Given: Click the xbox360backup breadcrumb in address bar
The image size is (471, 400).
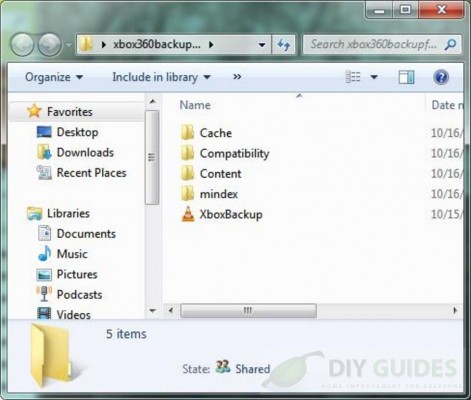Looking at the screenshot, I should (157, 44).
